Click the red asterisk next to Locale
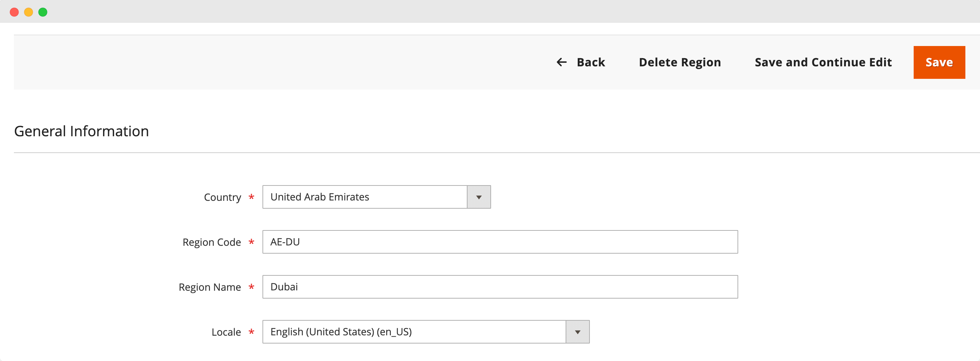 (251, 332)
